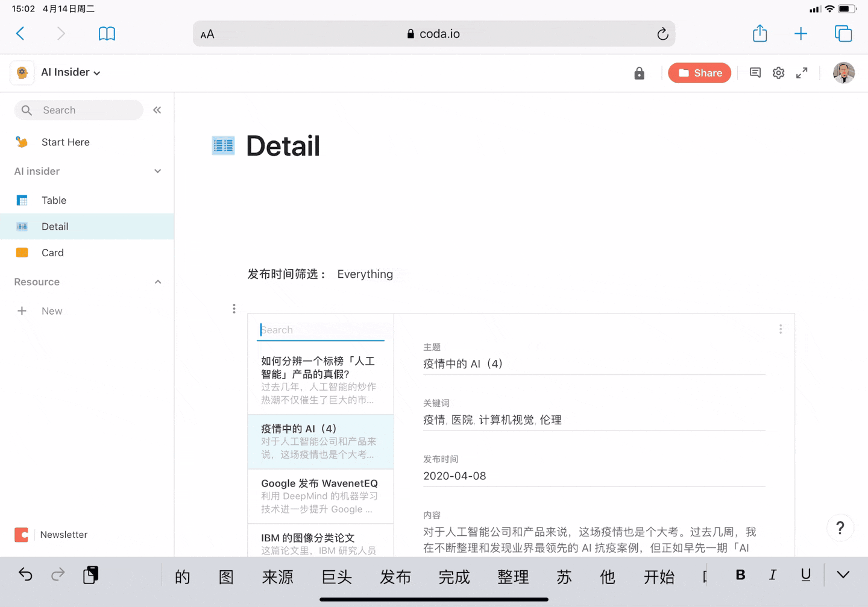Open the detail record's three-dot menu

(x=781, y=329)
